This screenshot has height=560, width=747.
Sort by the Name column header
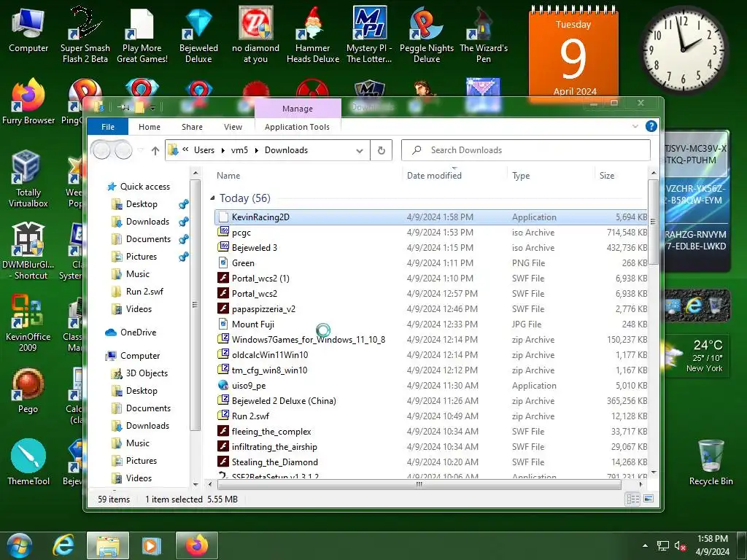pyautogui.click(x=228, y=176)
